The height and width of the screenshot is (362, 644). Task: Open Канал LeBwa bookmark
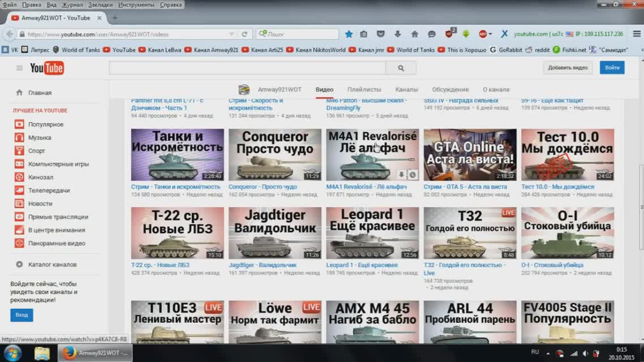tap(160, 50)
